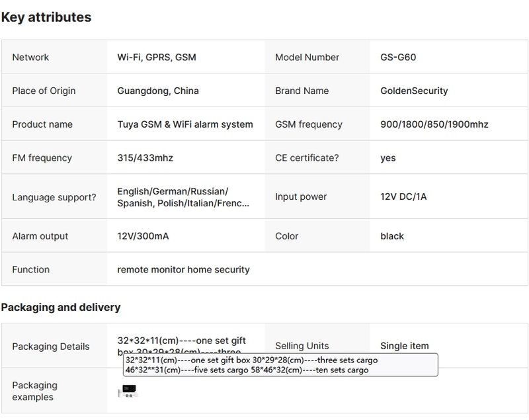
Task: Click the Color label cell
Action: [x=287, y=236]
